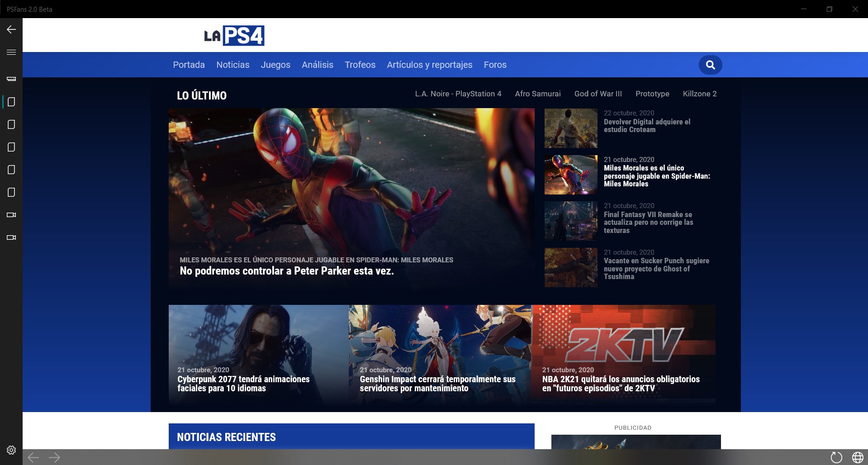Open the Sucker Punch Ghost of Tsushima headline
Viewport: 868px width, 465px height.
(656, 269)
